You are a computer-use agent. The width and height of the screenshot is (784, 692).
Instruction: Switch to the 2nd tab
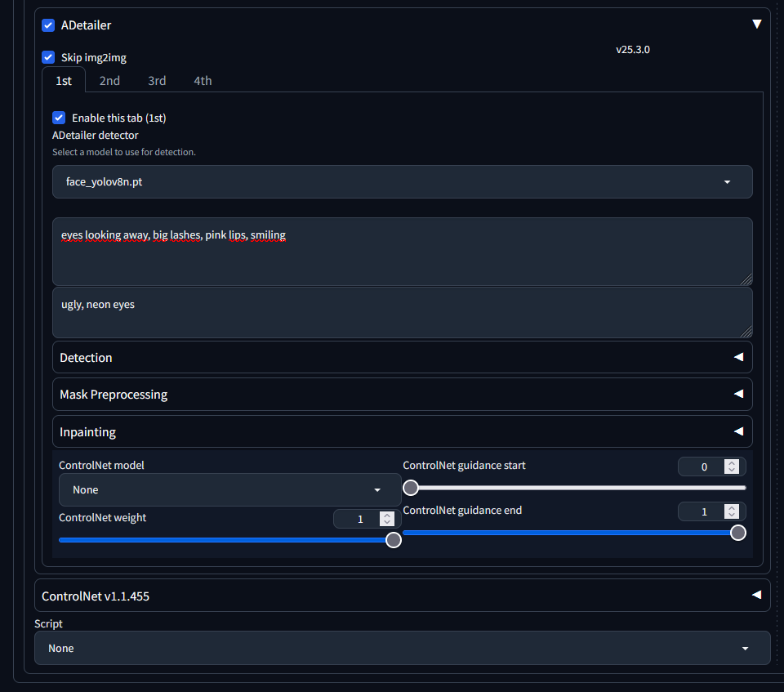click(109, 80)
